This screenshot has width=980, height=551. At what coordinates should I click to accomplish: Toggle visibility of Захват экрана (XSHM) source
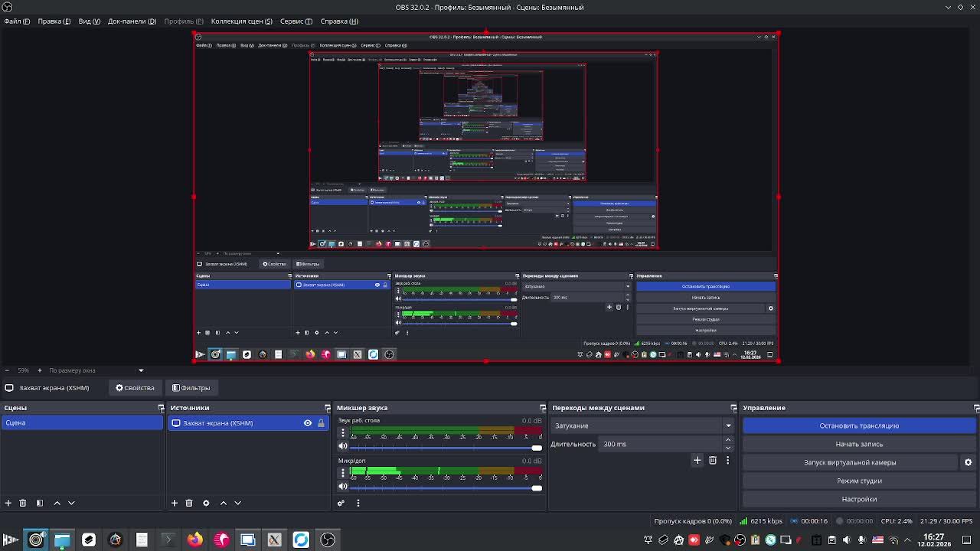pos(308,423)
